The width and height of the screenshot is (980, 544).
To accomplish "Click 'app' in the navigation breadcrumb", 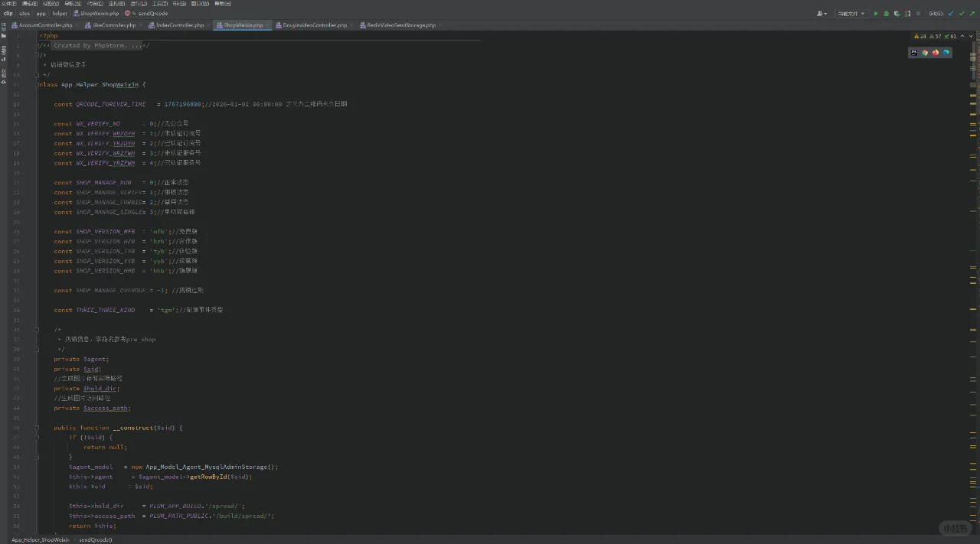I will 41,14.
